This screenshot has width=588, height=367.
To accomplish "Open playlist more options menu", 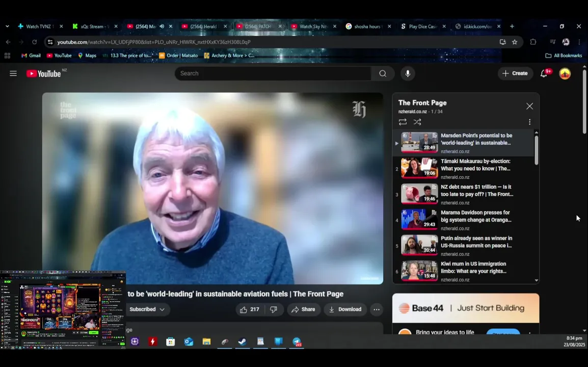I will (x=529, y=122).
